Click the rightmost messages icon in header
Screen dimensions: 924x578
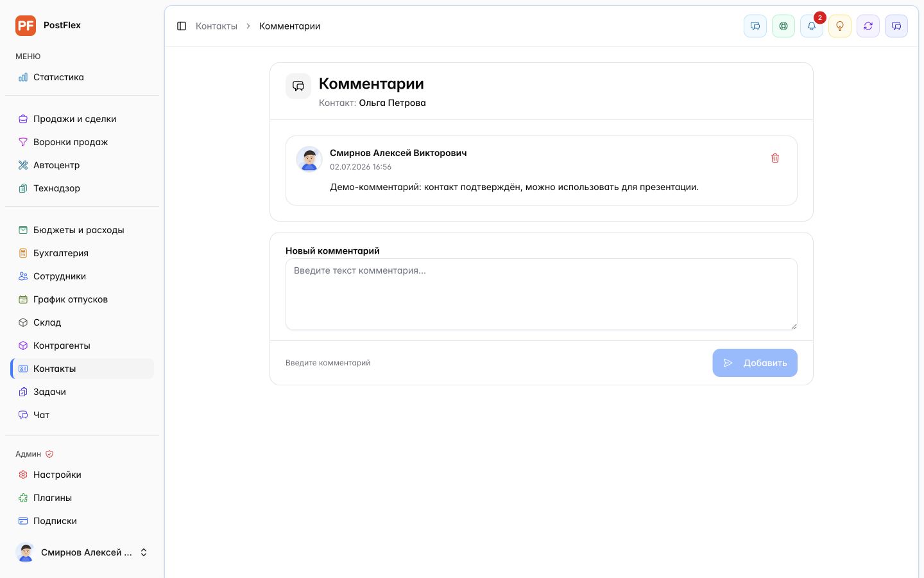[x=896, y=26]
